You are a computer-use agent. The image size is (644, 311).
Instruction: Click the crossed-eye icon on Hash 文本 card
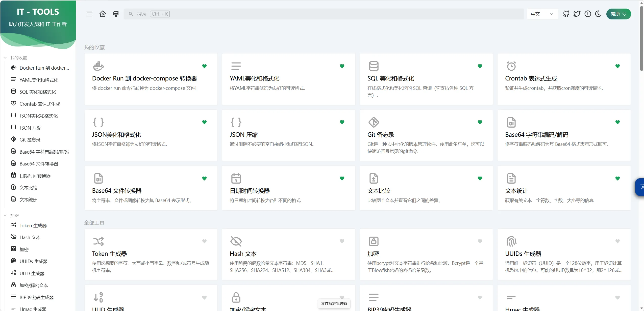(x=236, y=241)
